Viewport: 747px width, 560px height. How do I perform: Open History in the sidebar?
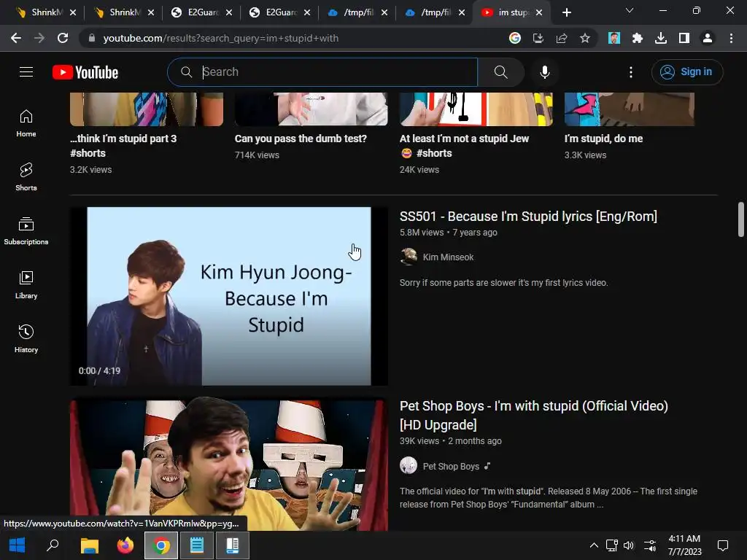coord(26,338)
